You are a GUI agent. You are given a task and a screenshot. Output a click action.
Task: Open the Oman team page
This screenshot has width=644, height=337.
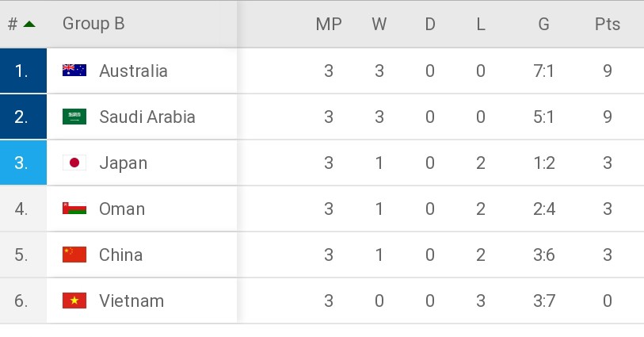pos(122,209)
